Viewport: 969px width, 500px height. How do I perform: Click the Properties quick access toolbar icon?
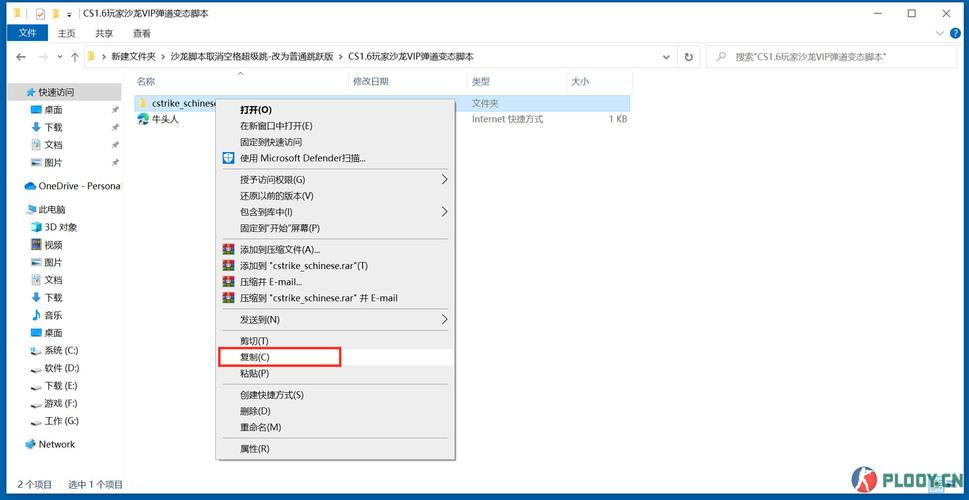click(40, 13)
